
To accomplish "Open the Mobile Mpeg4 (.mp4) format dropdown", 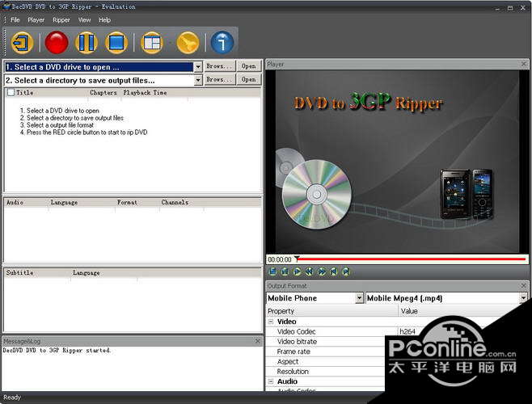I will (524, 298).
